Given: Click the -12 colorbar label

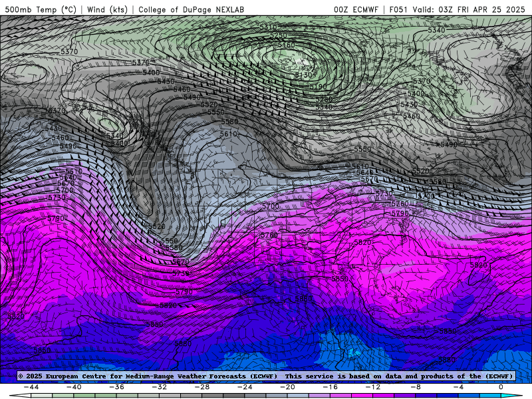Looking at the screenshot, I should [x=373, y=387].
